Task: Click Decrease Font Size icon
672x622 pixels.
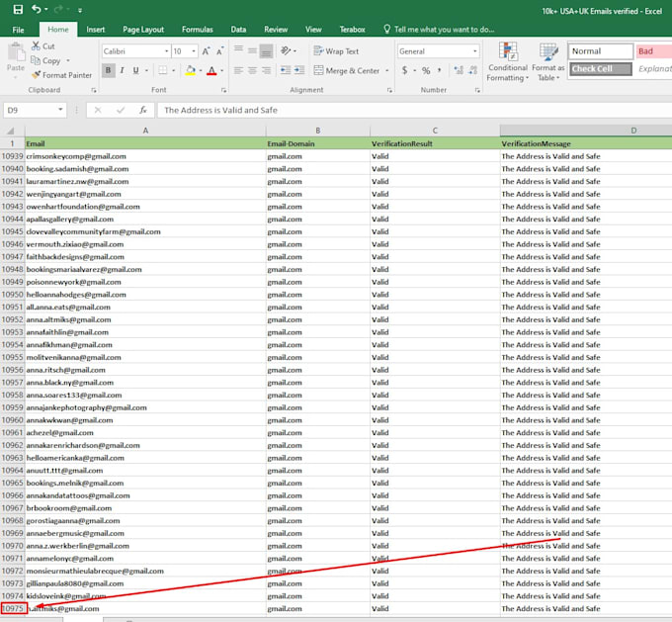Action: coord(219,51)
